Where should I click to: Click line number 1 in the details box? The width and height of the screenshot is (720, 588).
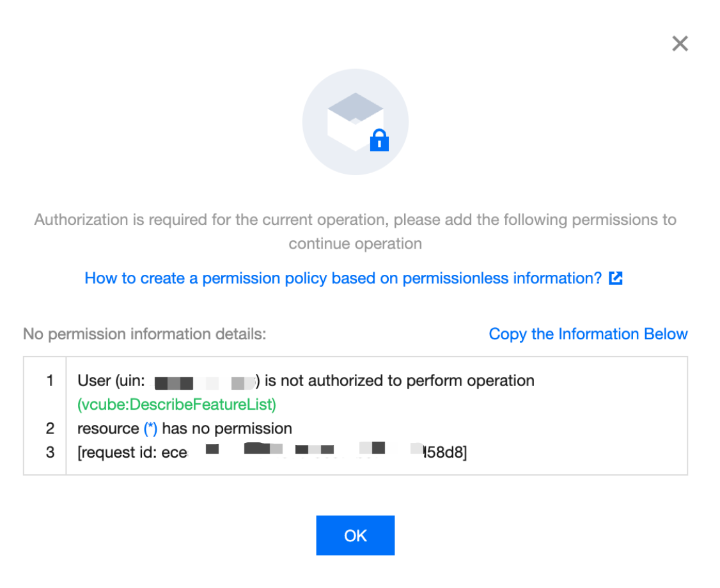tap(50, 381)
